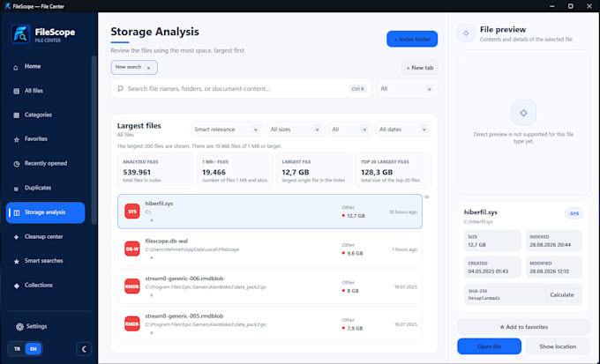Click the Top 20 largest files card
600x364 pixels.
pyautogui.click(x=394, y=171)
